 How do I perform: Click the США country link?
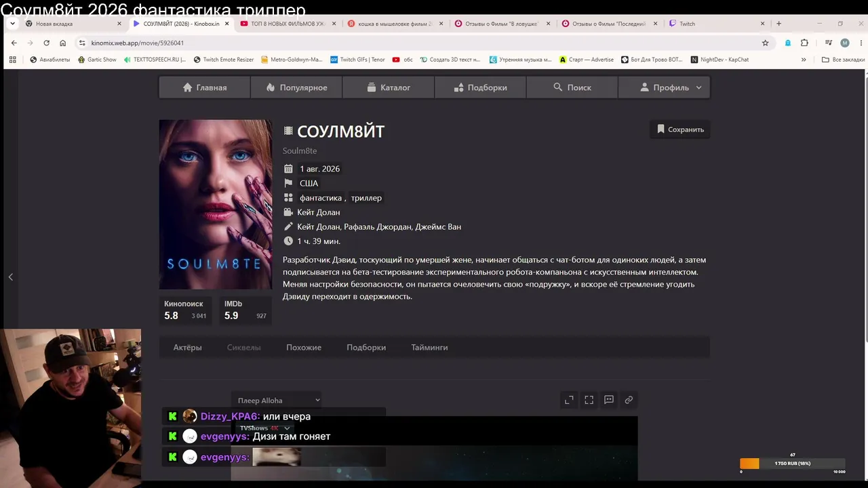click(x=309, y=184)
